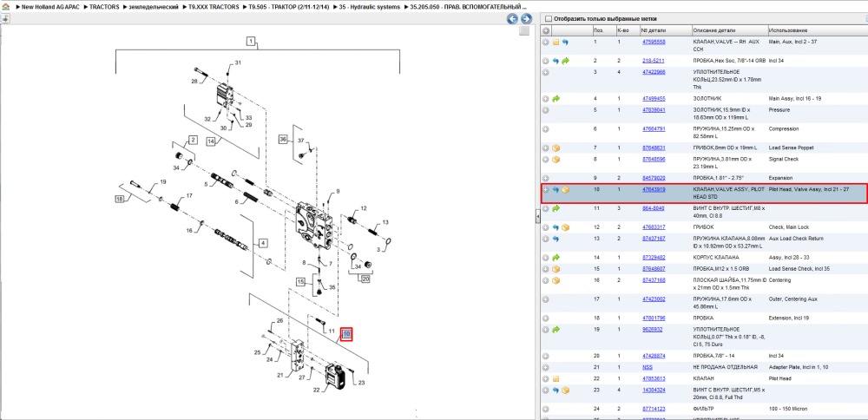Viewport: 868px width, 420px height.
Task: Click 'Pilot Head' usage text in row 22
Action: pyautogui.click(x=780, y=379)
